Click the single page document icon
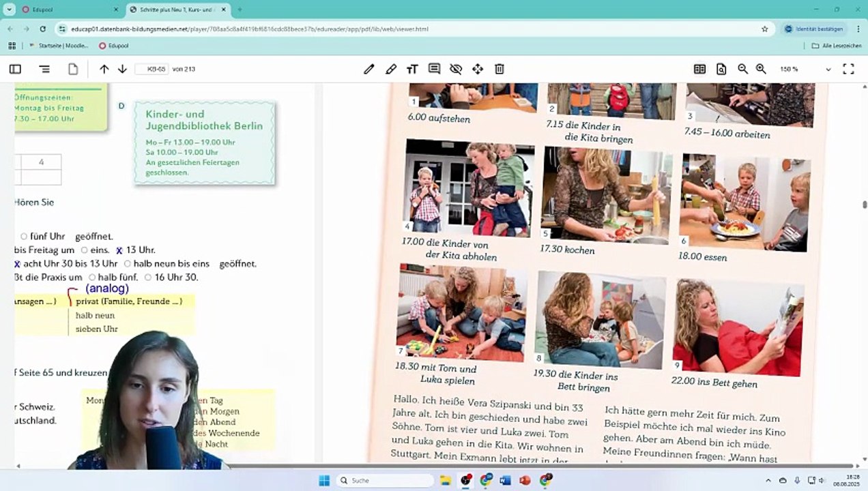 pyautogui.click(x=73, y=69)
